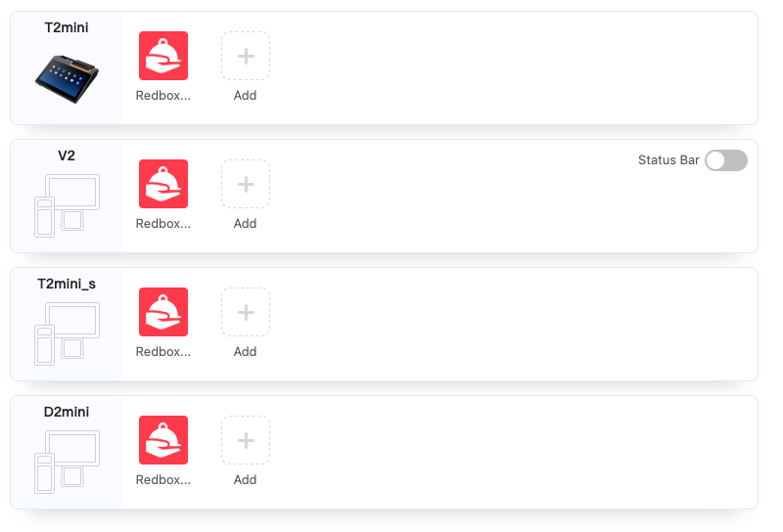Click the T2mini device photo
This screenshot has width=783, height=532.
(x=67, y=73)
